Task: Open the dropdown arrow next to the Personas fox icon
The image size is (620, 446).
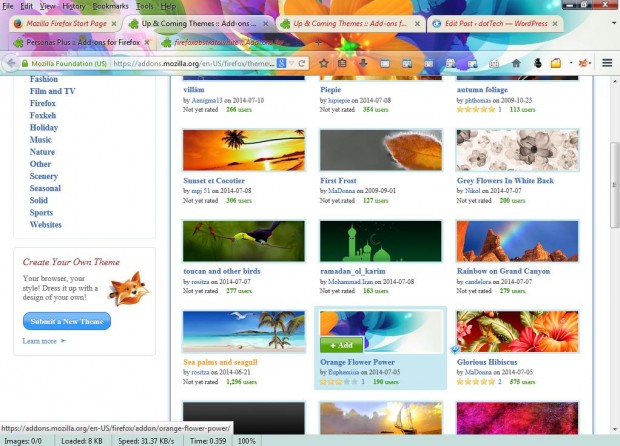Action: coord(590,63)
